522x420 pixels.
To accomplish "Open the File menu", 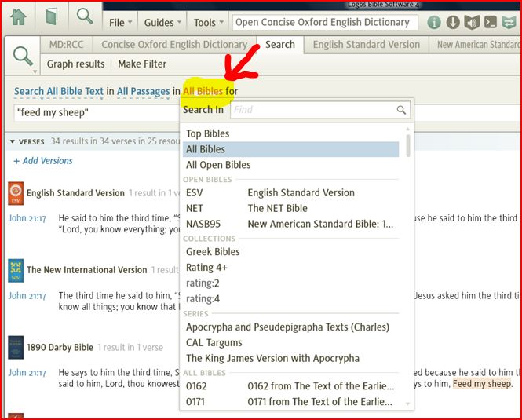I will (121, 23).
